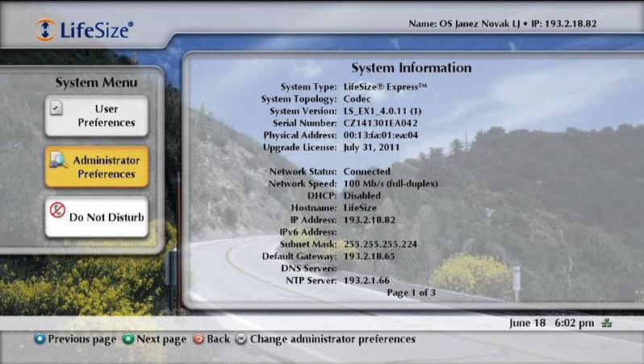
Task: Click subnet mask 255.255.255.224
Action: tap(380, 244)
